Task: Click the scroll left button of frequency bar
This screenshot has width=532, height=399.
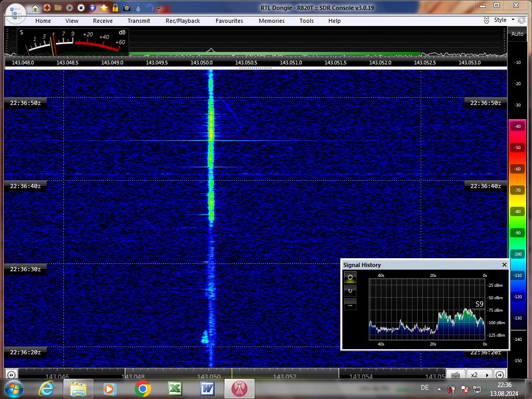Action: pos(11,375)
